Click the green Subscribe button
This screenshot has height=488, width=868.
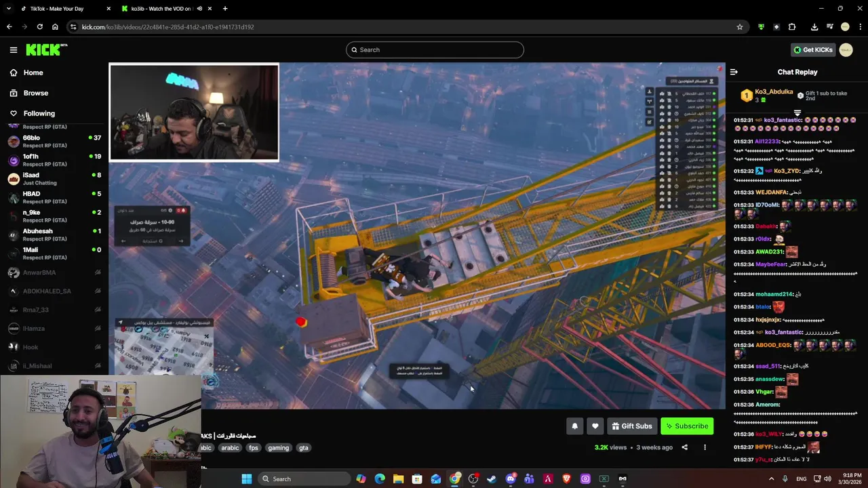point(687,426)
